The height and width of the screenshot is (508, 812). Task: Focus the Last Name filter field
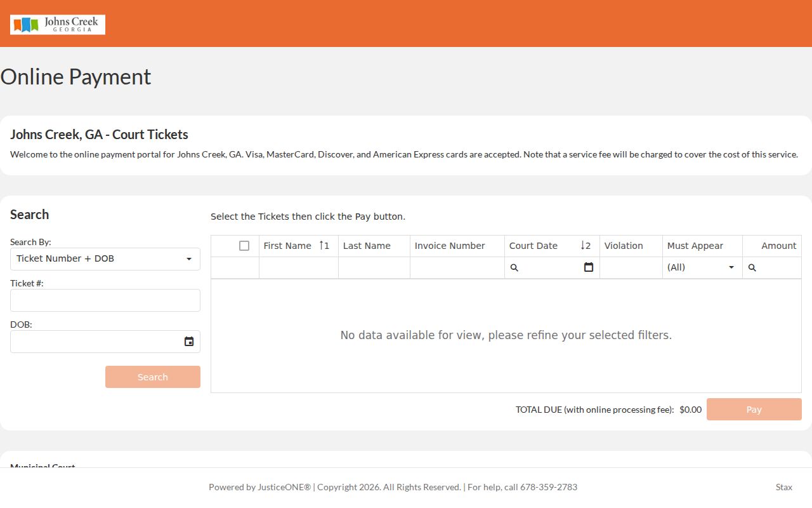coord(374,267)
